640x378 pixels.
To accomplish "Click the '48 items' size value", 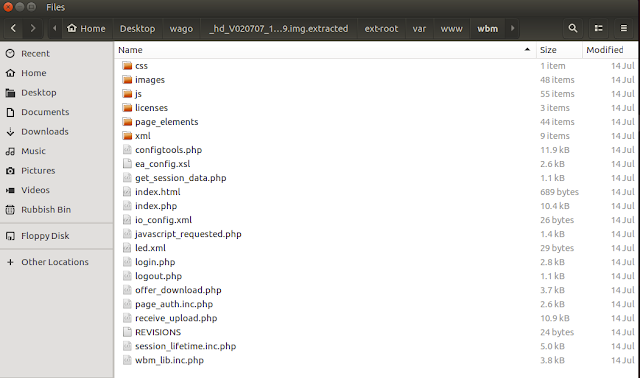I will pos(557,80).
